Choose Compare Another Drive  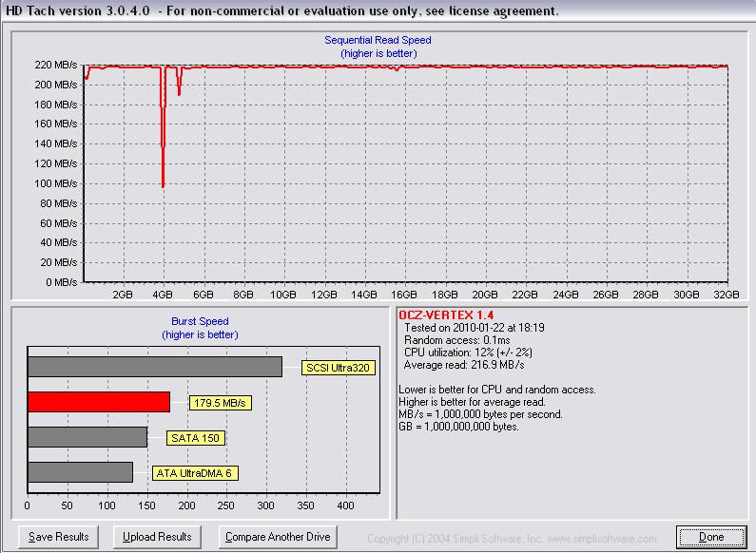tap(278, 537)
